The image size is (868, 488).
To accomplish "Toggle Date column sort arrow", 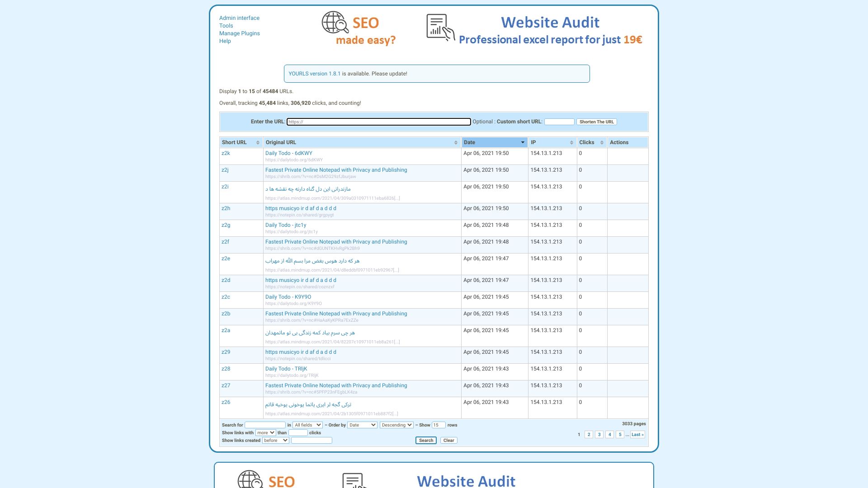I will (x=523, y=143).
